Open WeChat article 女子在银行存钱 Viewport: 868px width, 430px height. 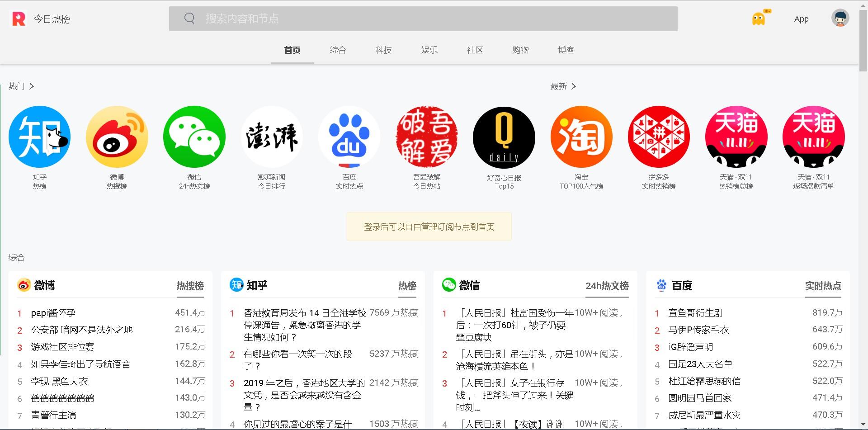[x=514, y=395]
